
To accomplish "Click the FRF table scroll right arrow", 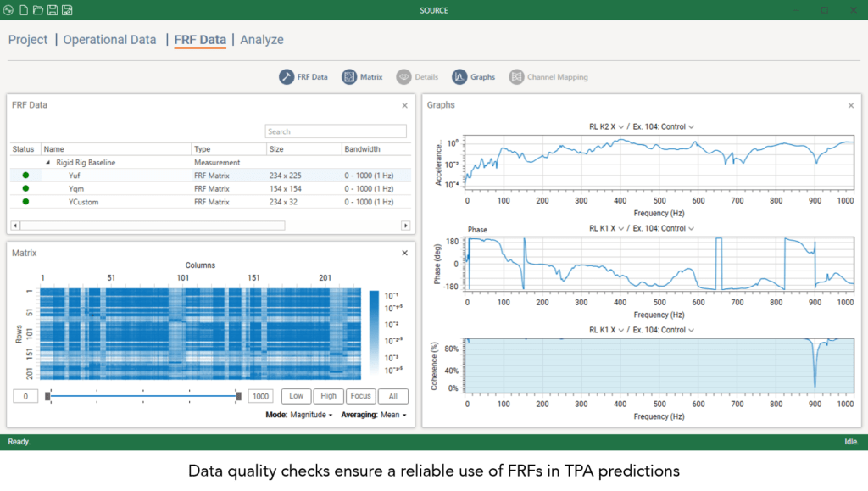I will (406, 226).
